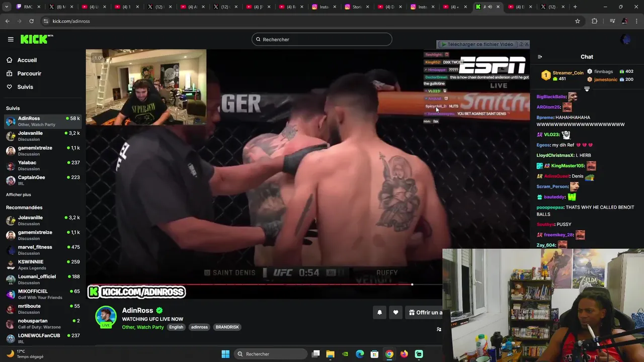Click finnbags in the leaderboard
Screen dimensions: 644x362
pyautogui.click(x=603, y=72)
